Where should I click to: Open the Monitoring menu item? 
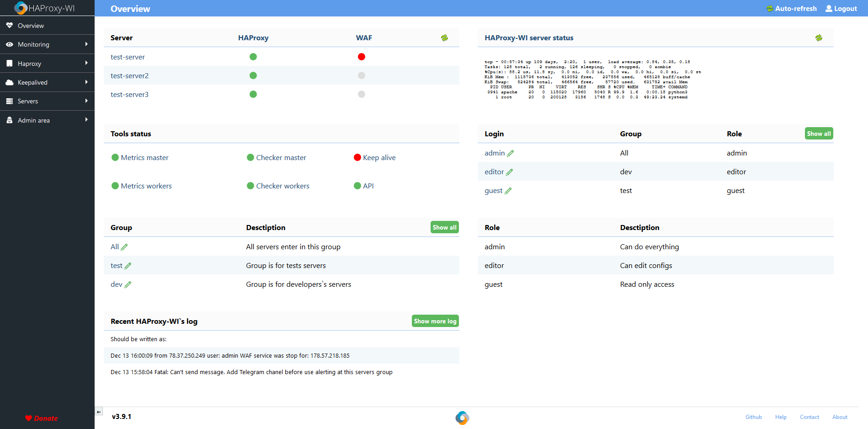(x=47, y=44)
